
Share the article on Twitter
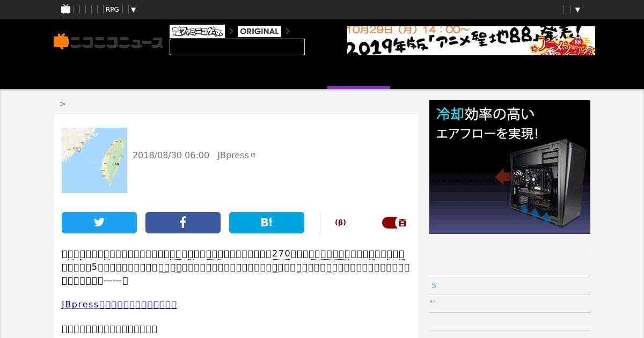click(x=99, y=223)
